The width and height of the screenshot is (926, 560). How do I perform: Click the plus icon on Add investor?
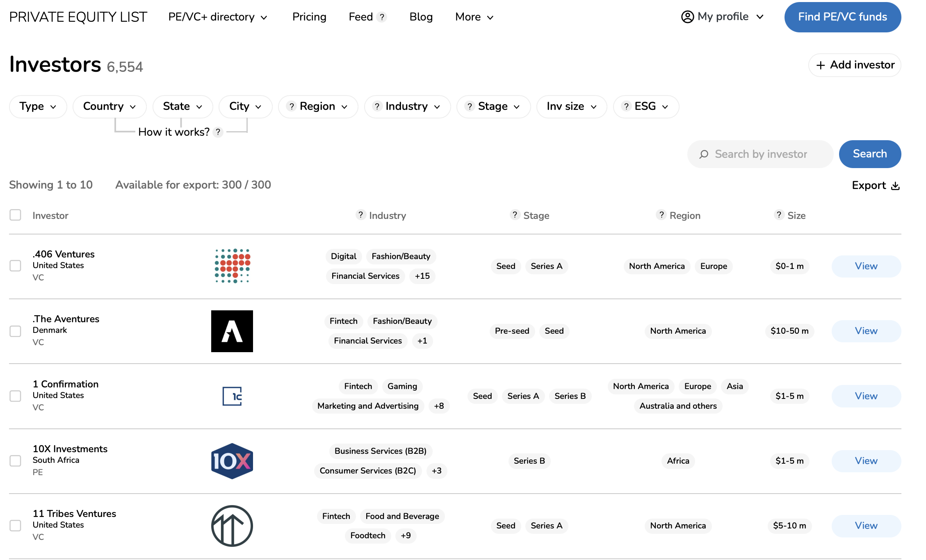[x=820, y=65]
